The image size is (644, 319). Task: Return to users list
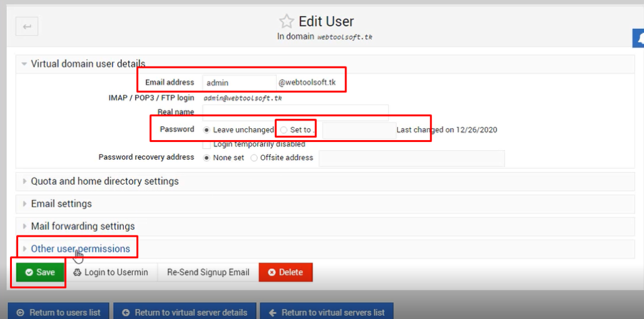(x=58, y=312)
